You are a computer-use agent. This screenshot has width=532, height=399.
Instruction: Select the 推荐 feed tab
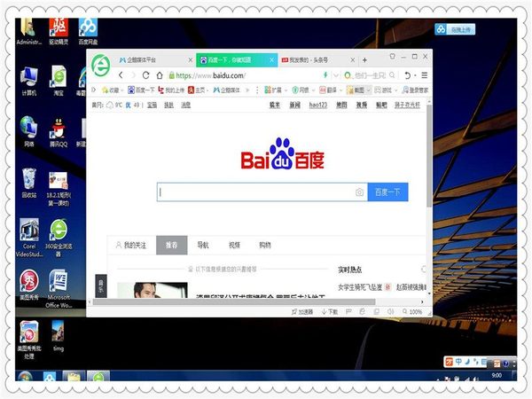pyautogui.click(x=172, y=245)
